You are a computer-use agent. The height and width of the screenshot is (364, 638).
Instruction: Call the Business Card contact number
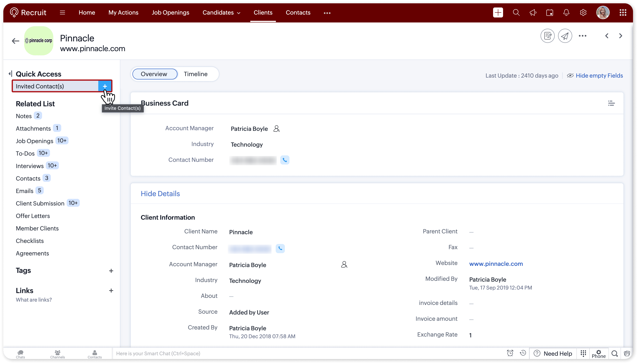pos(285,160)
